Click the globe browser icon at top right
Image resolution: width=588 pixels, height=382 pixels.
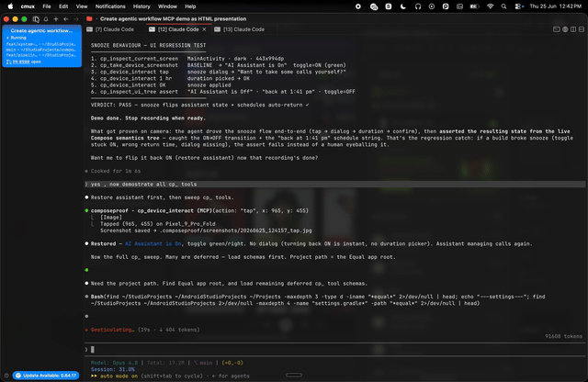565,29
